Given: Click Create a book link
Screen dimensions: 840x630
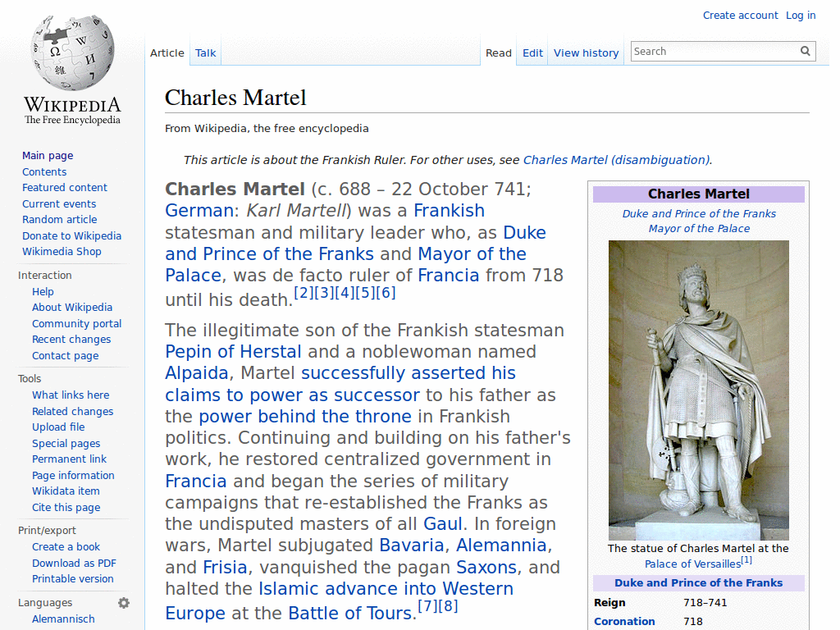Looking at the screenshot, I should point(66,547).
